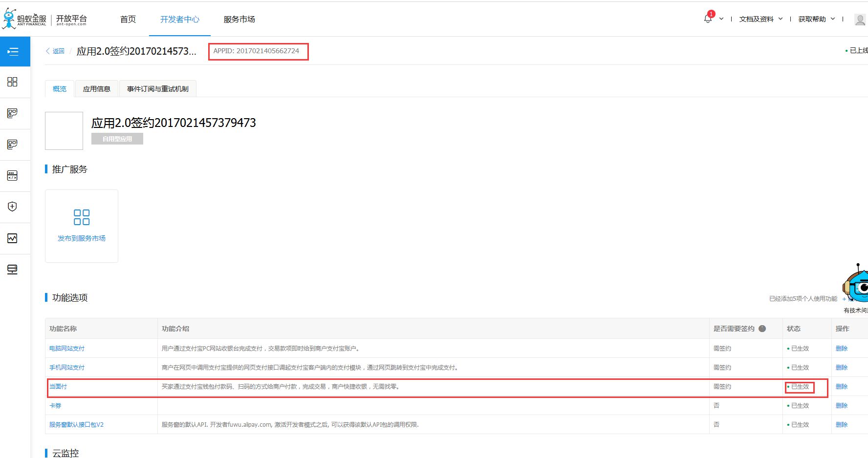Screen dimensions: 868x458
Task: Click 需签约 in the 手机网站支付 row
Action: [722, 368]
